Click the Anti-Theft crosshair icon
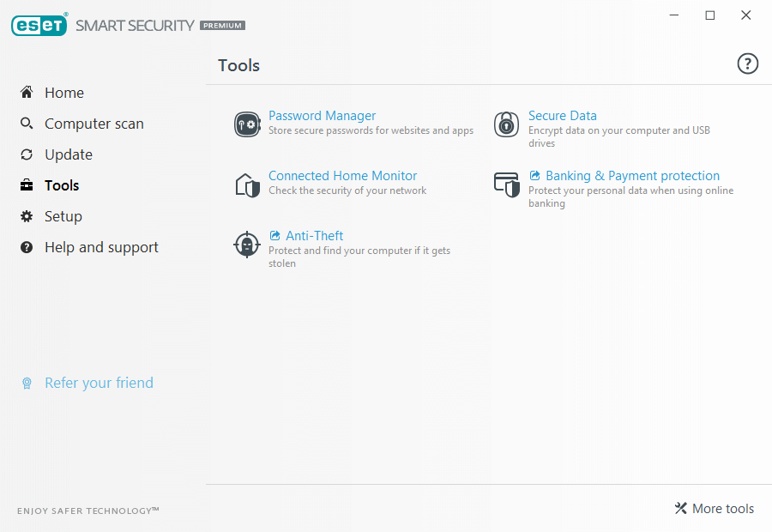Image resolution: width=772 pixels, height=532 pixels. coord(247,245)
